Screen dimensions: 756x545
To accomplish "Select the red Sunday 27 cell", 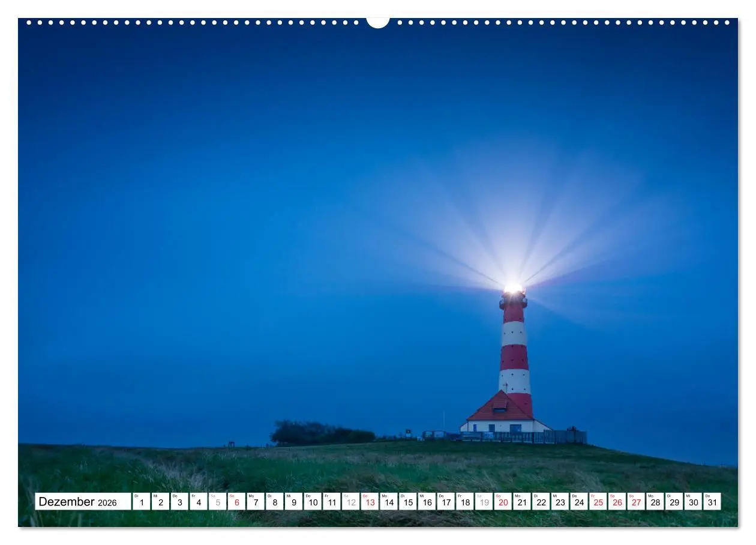I will (636, 502).
